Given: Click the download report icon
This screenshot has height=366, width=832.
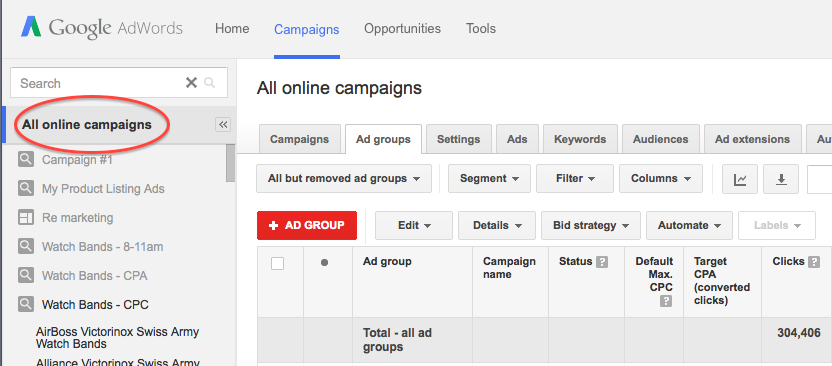Looking at the screenshot, I should [x=781, y=179].
